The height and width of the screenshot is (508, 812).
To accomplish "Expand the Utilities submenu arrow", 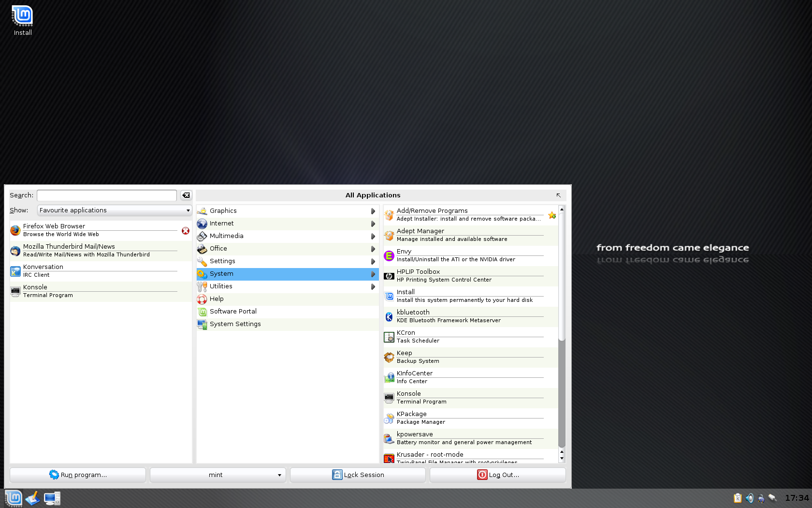I will pyautogui.click(x=373, y=286).
